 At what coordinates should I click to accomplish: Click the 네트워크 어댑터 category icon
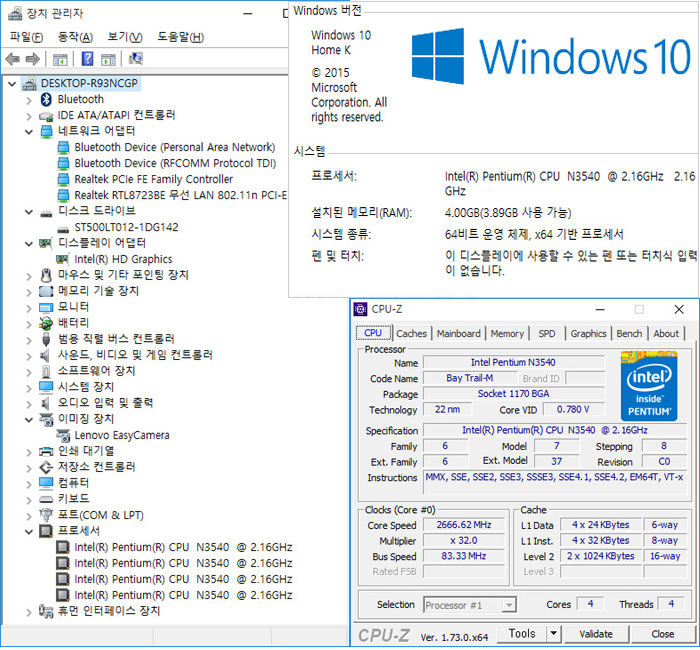click(x=46, y=132)
